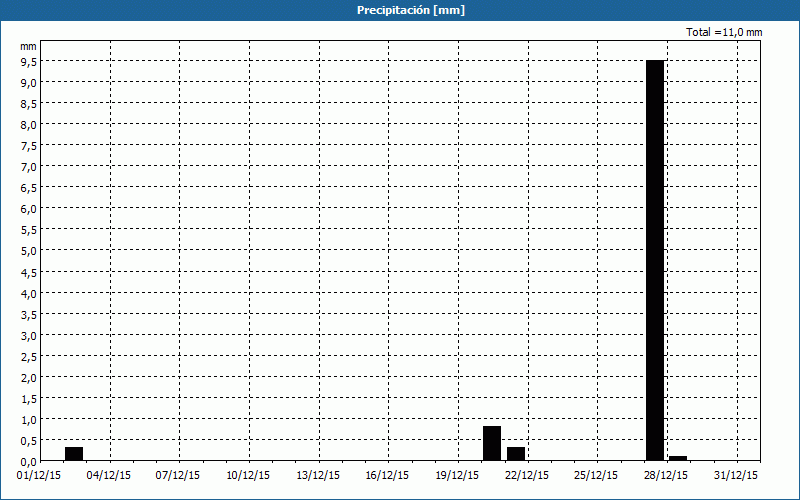Select the 0,8 mm bar after 19/12/15

click(x=492, y=443)
